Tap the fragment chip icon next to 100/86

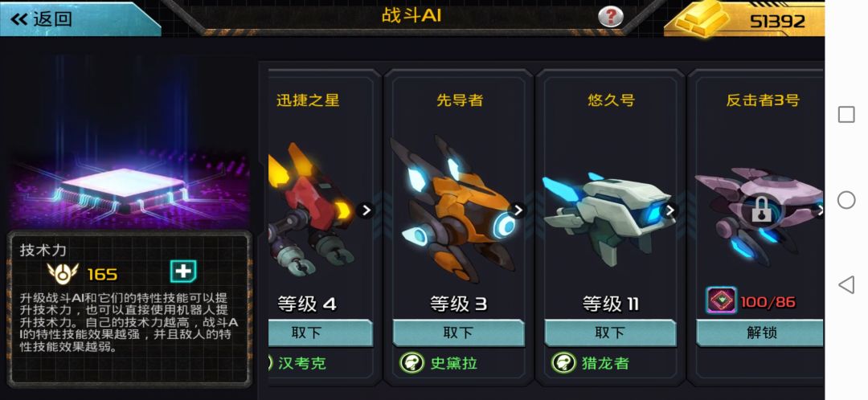pos(721,300)
